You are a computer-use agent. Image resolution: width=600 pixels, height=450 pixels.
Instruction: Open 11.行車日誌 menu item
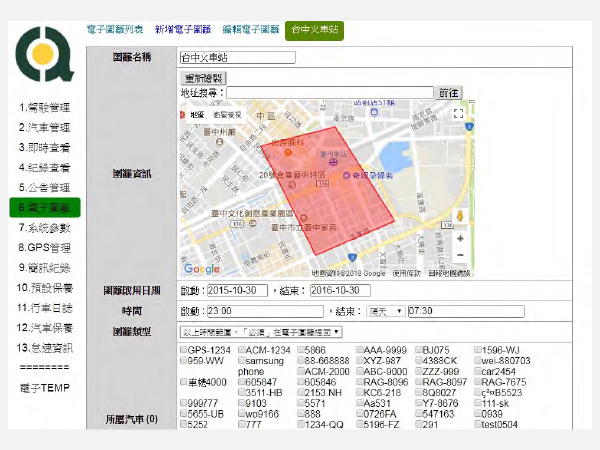coord(45,308)
